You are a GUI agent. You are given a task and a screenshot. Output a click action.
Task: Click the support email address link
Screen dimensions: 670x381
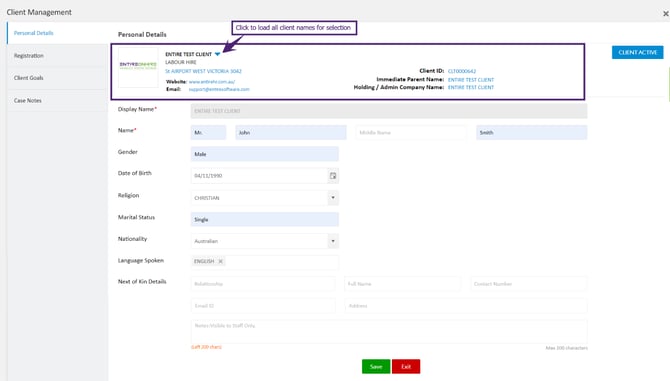pyautogui.click(x=219, y=89)
